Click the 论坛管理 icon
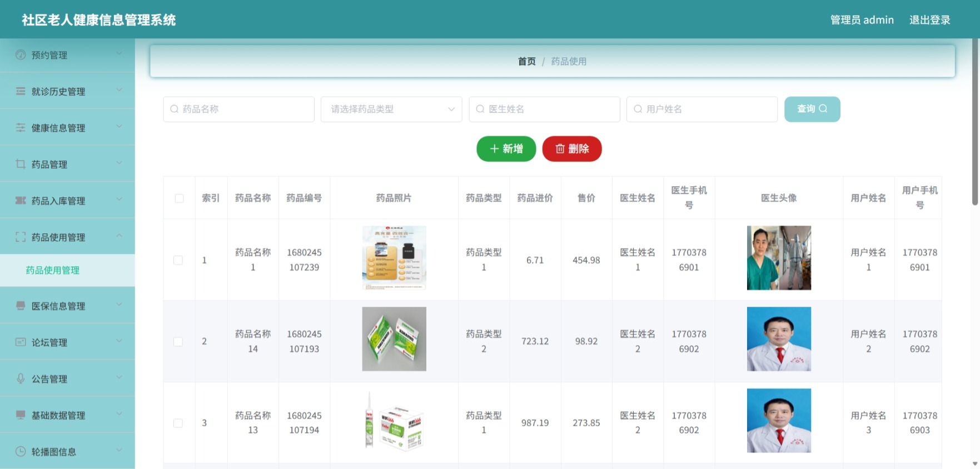Screen dimensions: 980x469 [x=21, y=342]
